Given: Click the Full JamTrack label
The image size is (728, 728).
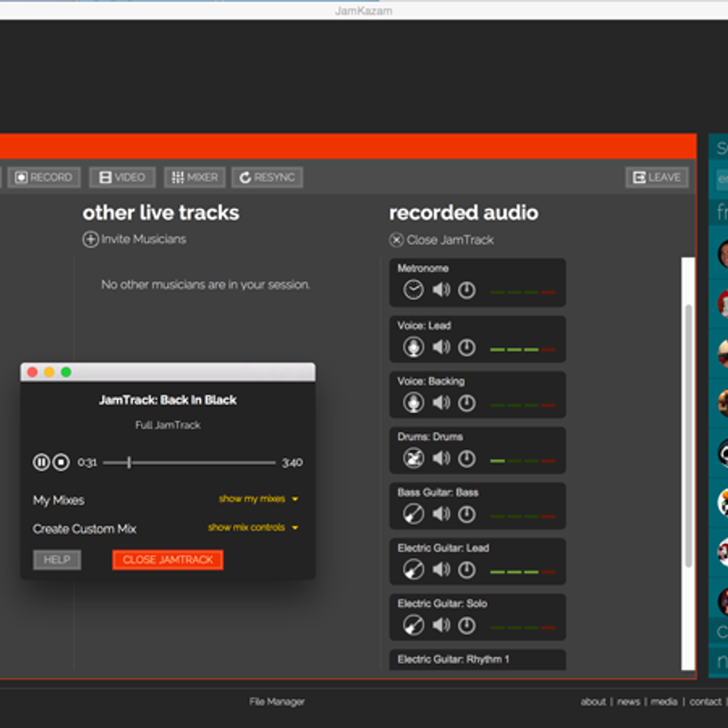Looking at the screenshot, I should tap(168, 425).
